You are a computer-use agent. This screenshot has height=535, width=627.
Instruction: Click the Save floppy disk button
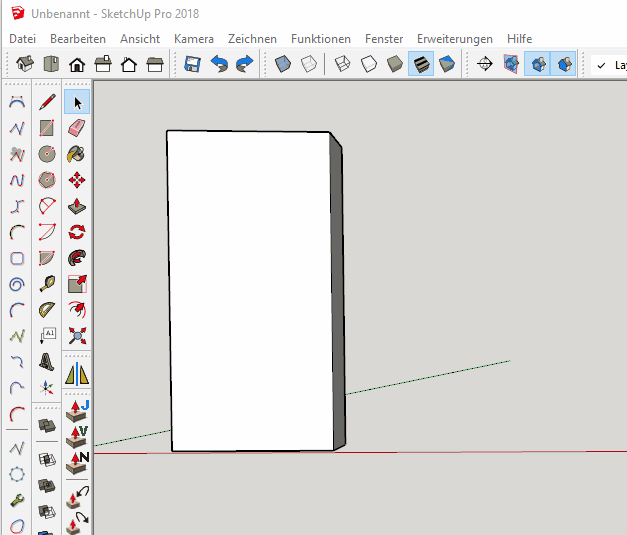[x=193, y=65]
